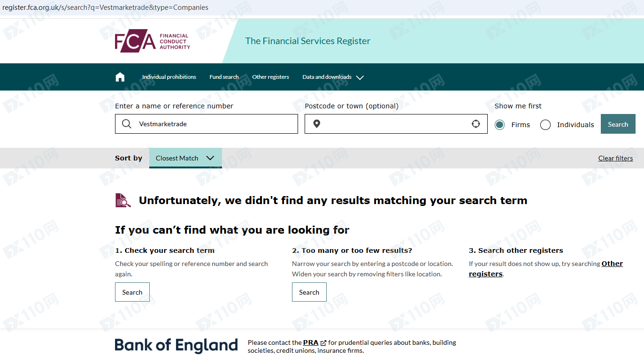The width and height of the screenshot is (644, 357).
Task: Click the Clear filters link
Action: 615,158
